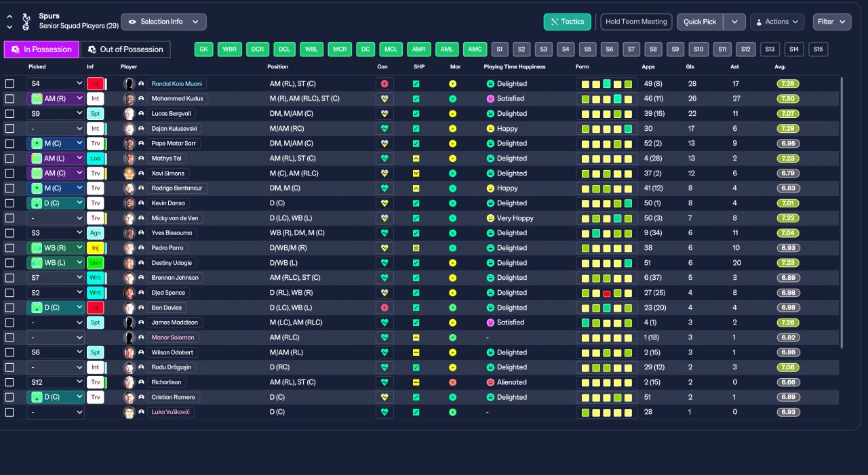Tick the checkbox for Luka Vušković

[9, 412]
